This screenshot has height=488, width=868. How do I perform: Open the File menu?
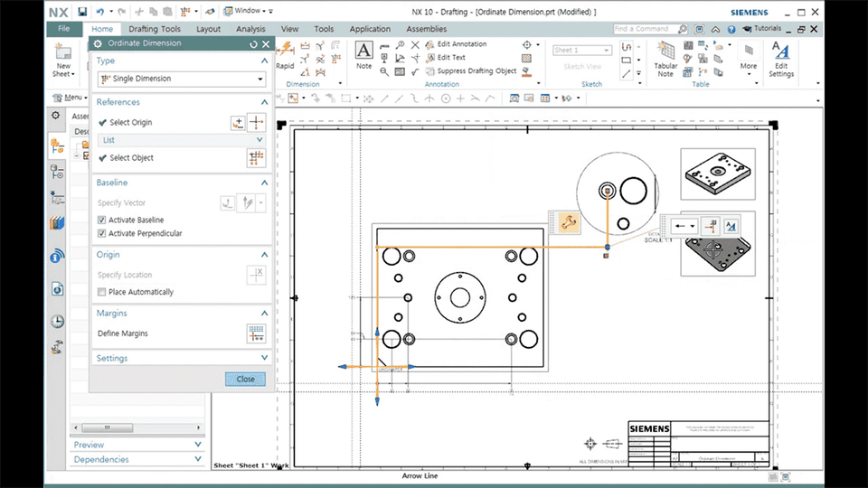63,29
